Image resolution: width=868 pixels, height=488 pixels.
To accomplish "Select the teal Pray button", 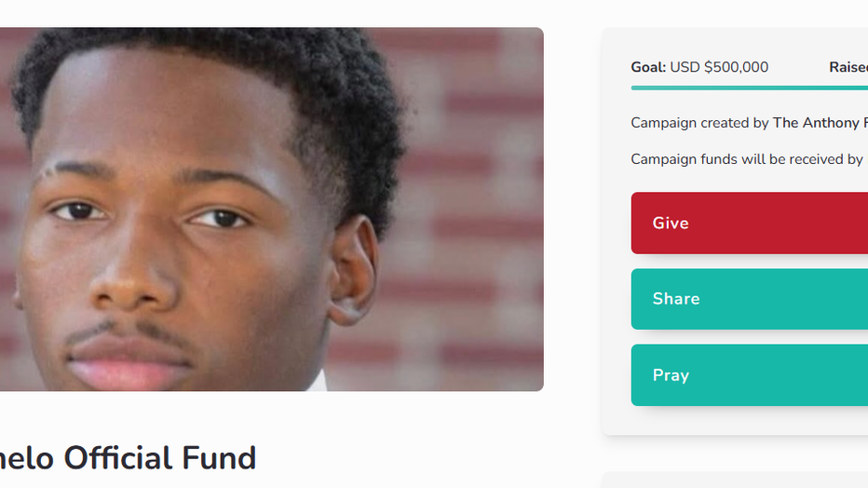I will 750,375.
